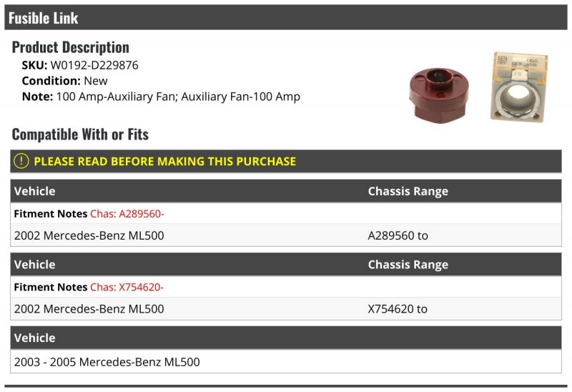Click the X754620 to chassis range value
The width and height of the screenshot is (572, 392).
(398, 309)
